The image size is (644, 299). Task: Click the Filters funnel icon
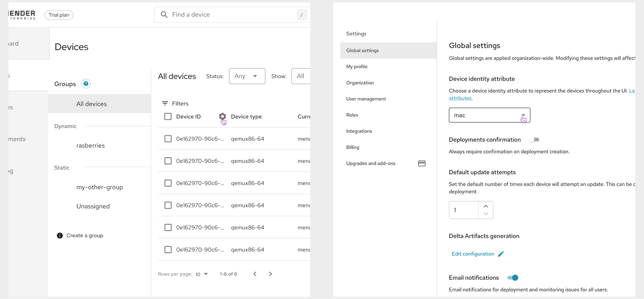165,104
